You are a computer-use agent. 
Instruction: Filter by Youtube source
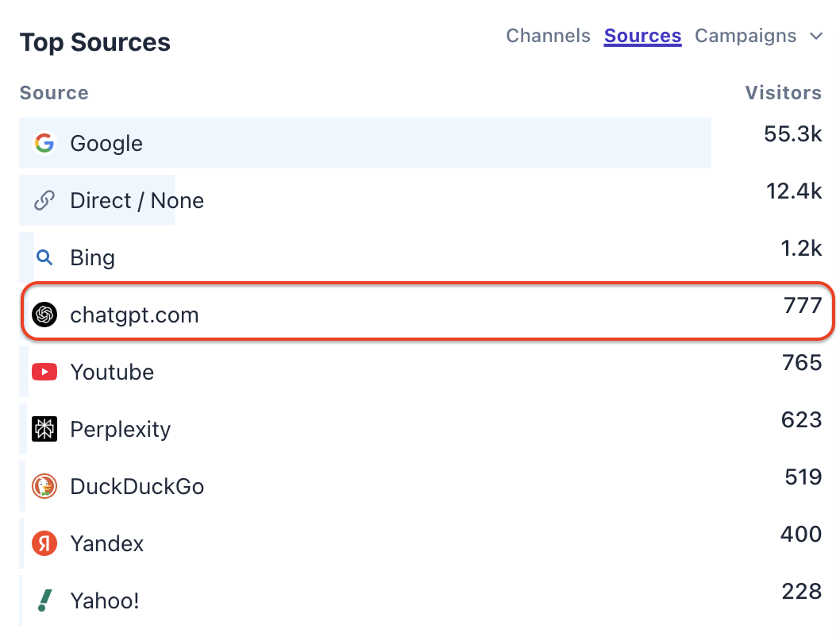[x=112, y=373]
